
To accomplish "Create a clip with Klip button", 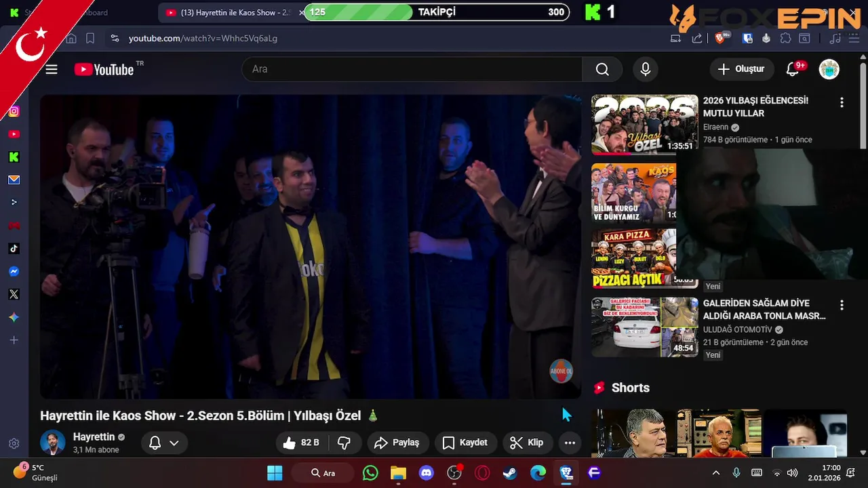I will (527, 443).
